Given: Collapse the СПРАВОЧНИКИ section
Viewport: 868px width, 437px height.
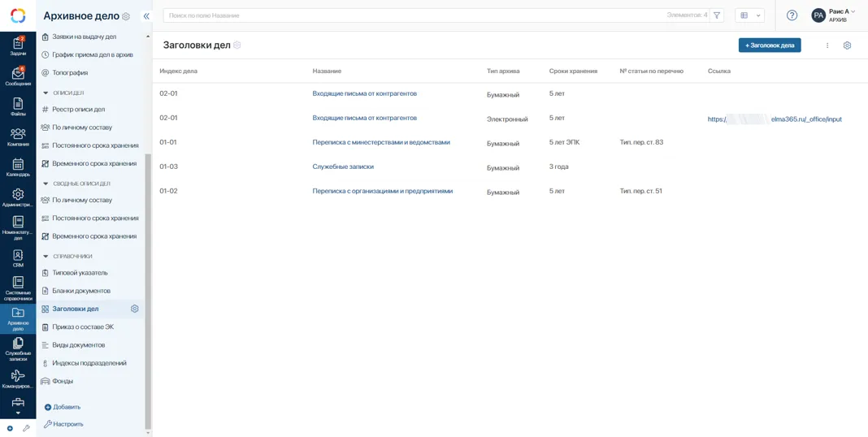Looking at the screenshot, I should [x=46, y=257].
